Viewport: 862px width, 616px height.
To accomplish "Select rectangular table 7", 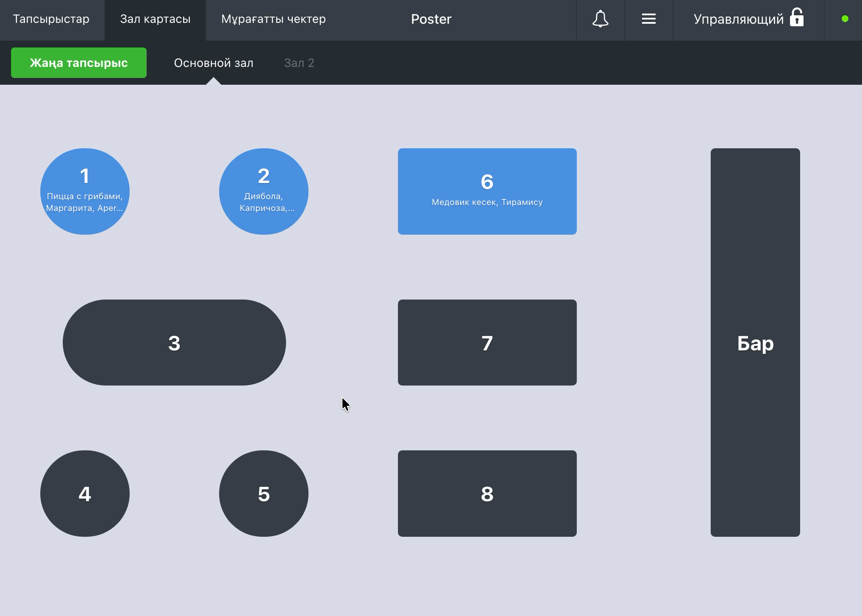I will click(487, 343).
